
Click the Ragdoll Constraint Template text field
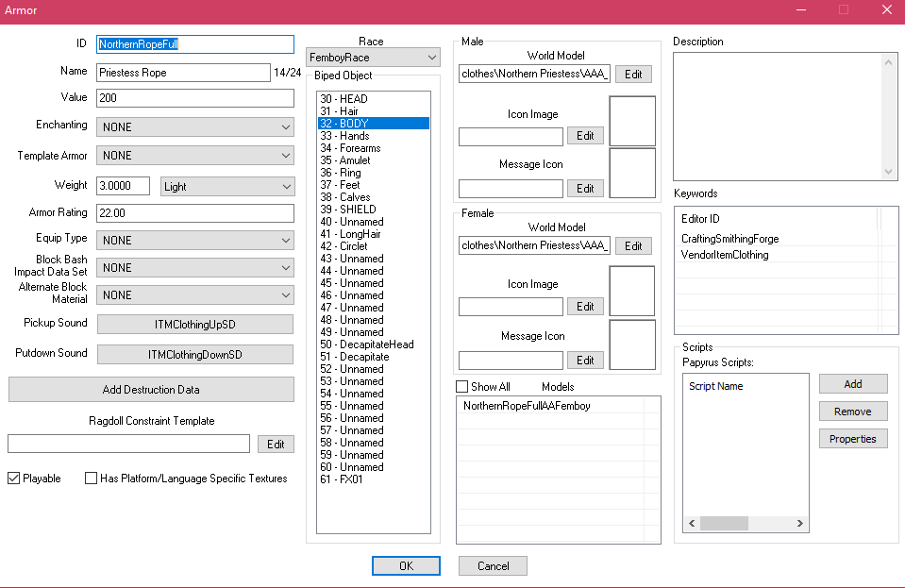point(128,444)
